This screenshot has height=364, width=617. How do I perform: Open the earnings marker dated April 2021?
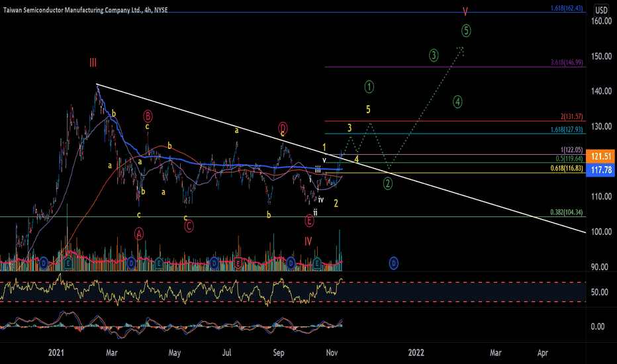[159, 263]
